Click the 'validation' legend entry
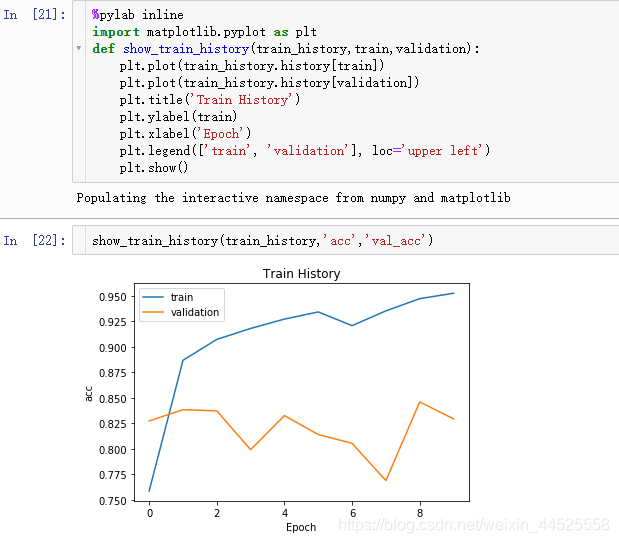Screen dimensions: 619x543 195,312
